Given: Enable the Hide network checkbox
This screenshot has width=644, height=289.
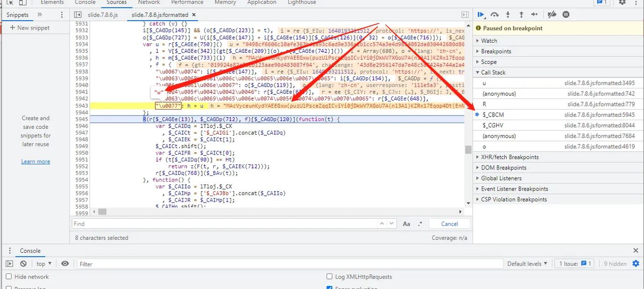Looking at the screenshot, I should pos(9,277).
